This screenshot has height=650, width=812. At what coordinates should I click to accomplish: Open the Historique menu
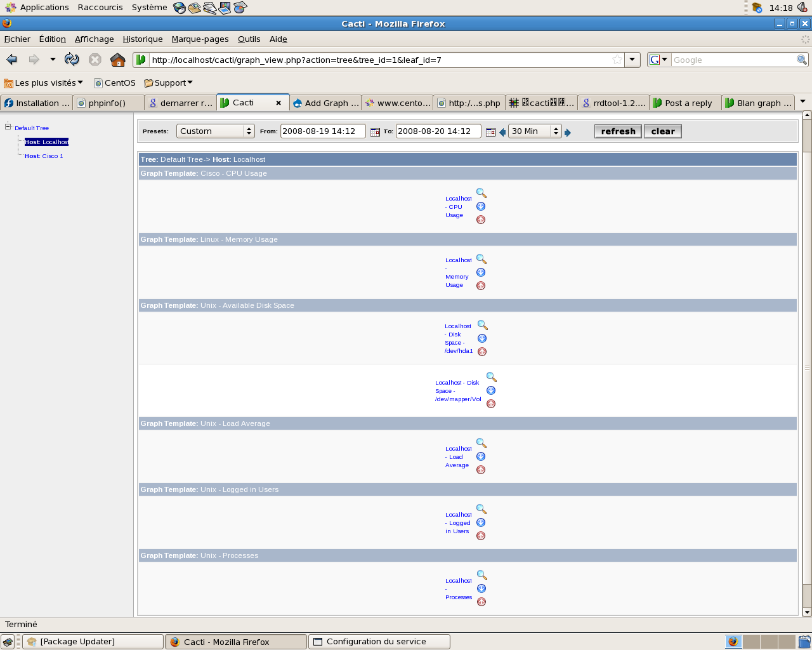pyautogui.click(x=143, y=39)
